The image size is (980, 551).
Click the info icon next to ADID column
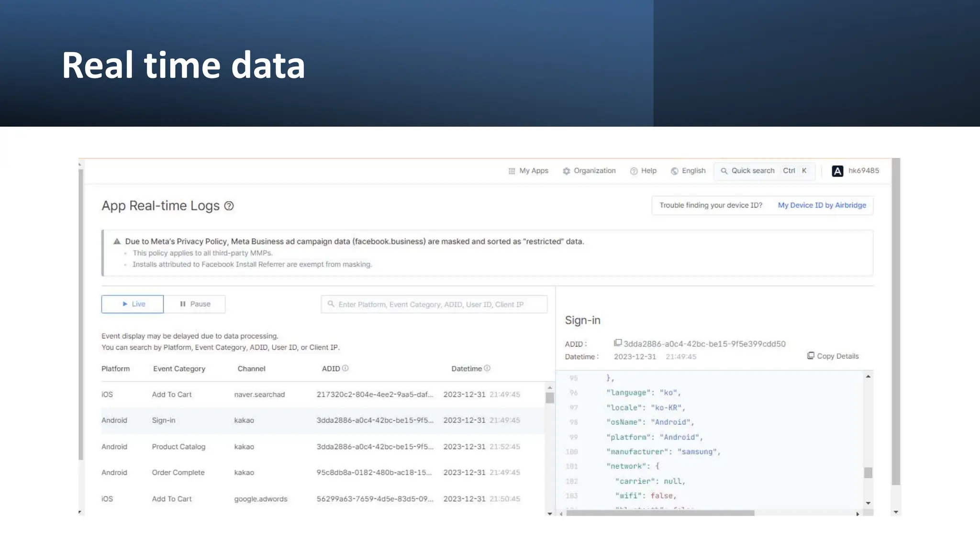pyautogui.click(x=345, y=368)
